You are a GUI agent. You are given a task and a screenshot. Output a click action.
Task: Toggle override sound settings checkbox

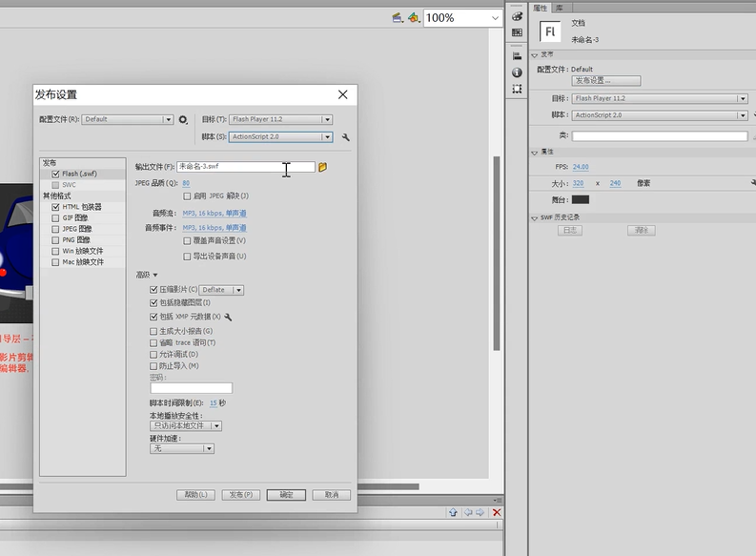(187, 240)
